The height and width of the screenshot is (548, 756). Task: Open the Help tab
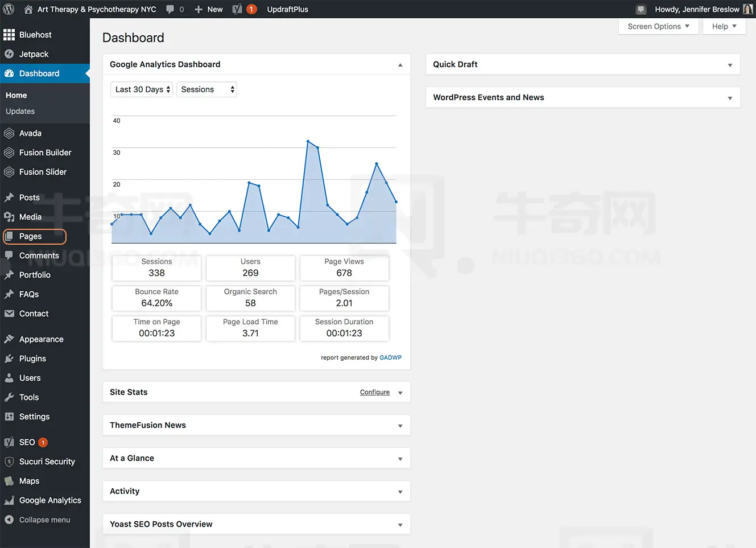click(724, 26)
